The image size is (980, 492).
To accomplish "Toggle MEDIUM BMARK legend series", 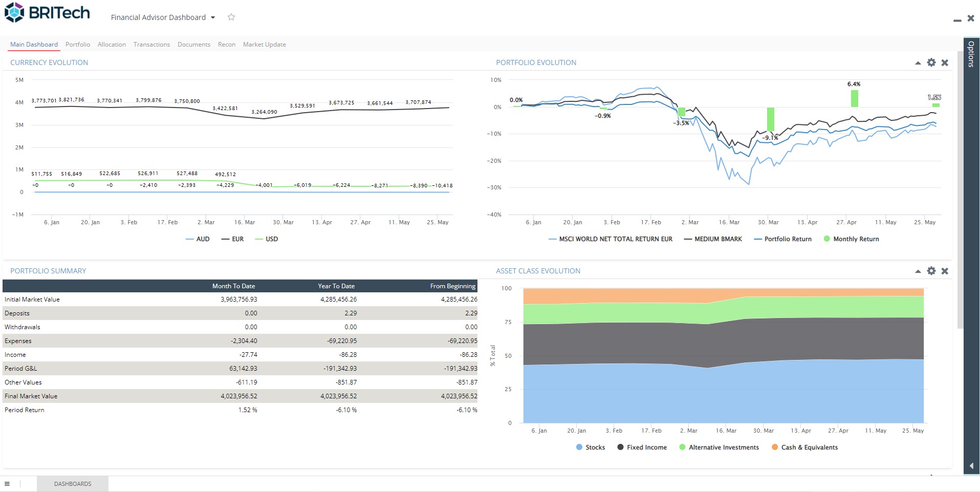I will [x=713, y=239].
